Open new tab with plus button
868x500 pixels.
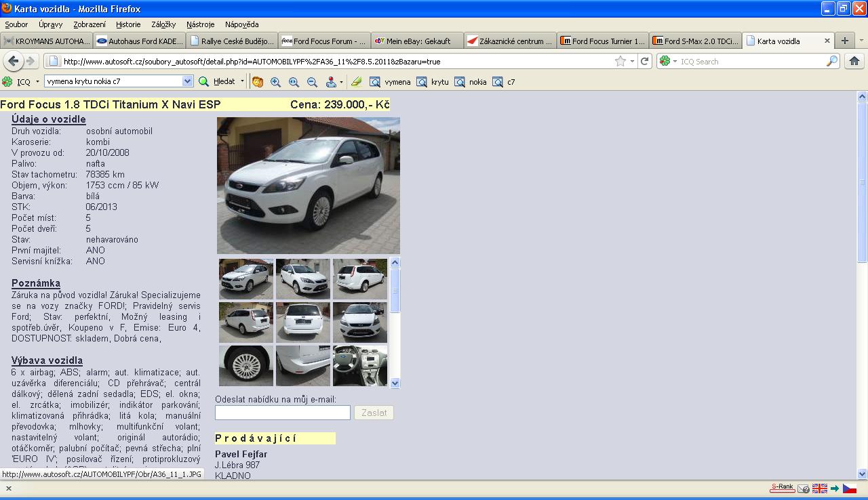pos(844,41)
